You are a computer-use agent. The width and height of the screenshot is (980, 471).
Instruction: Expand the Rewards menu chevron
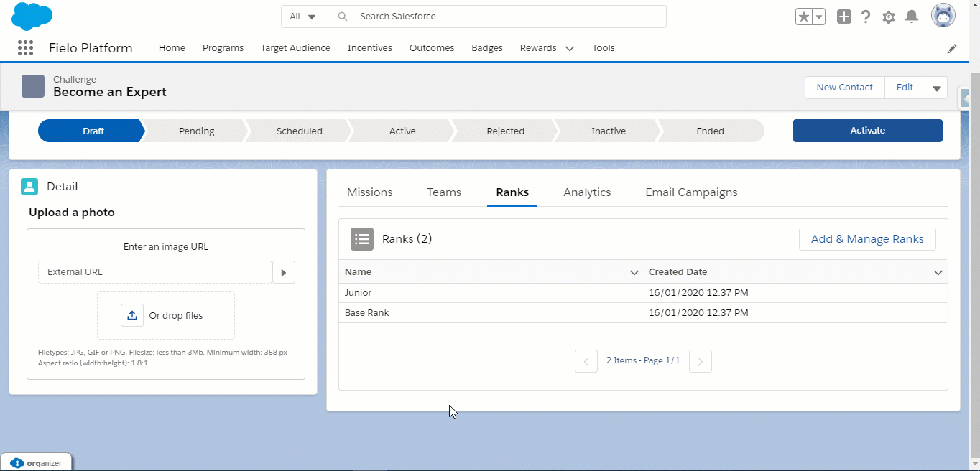click(x=570, y=49)
